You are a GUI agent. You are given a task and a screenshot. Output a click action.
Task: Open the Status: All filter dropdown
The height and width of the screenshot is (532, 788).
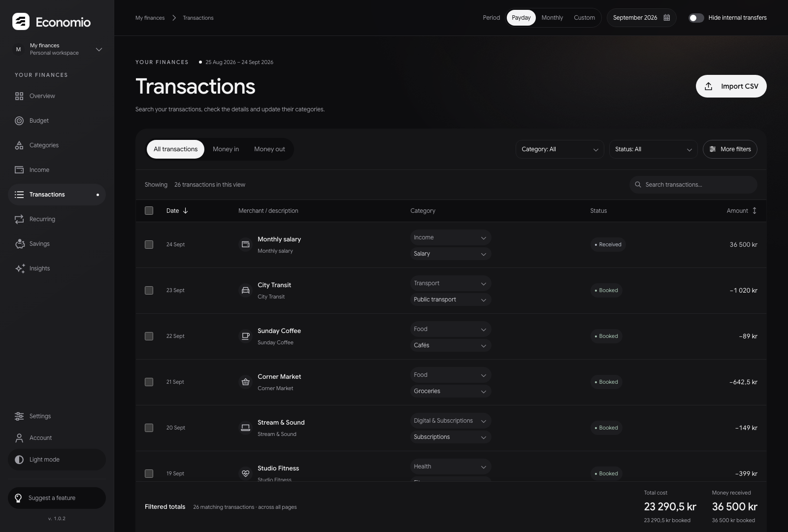click(653, 149)
